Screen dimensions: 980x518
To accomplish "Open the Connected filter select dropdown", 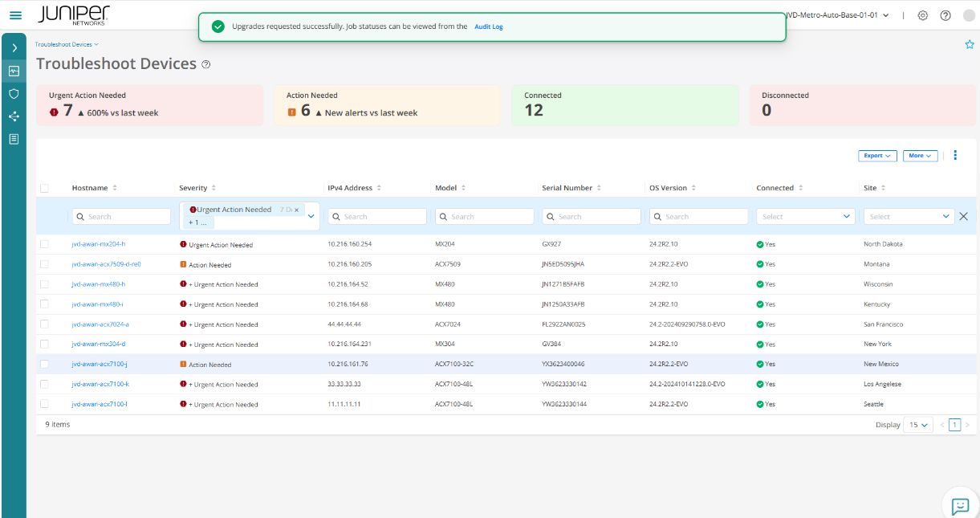I will [x=806, y=216].
